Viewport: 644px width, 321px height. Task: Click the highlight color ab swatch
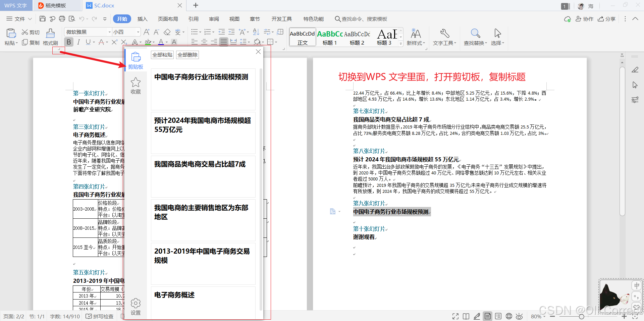pos(148,42)
